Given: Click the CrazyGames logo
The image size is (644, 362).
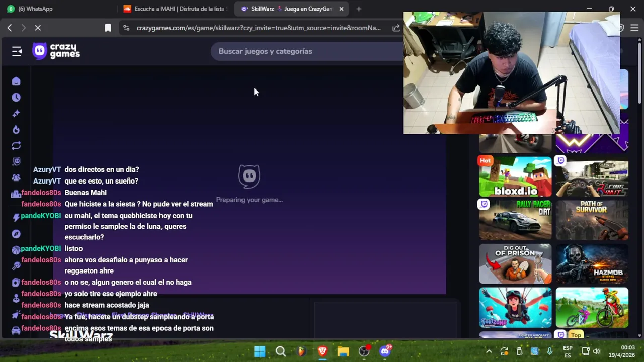Looking at the screenshot, I should click(56, 51).
